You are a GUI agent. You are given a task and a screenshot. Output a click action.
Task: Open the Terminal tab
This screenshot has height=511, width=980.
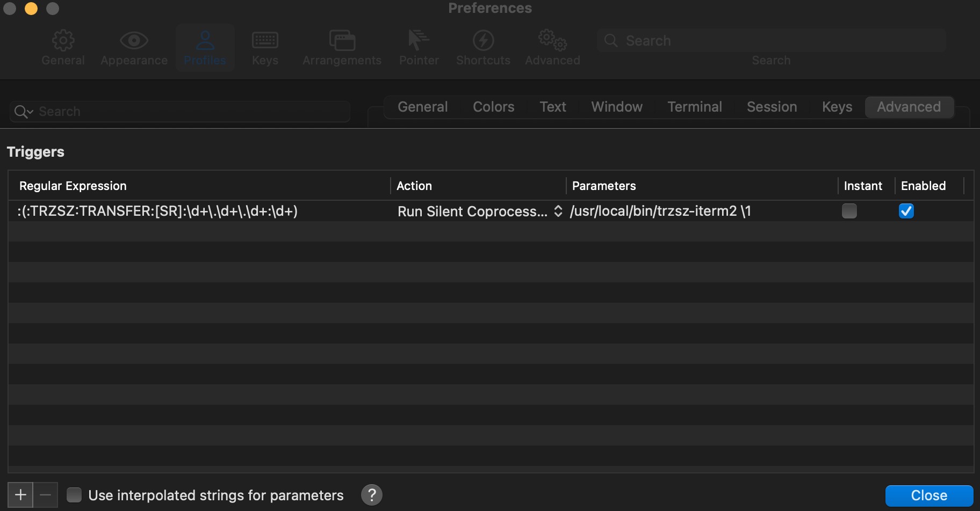pos(694,107)
